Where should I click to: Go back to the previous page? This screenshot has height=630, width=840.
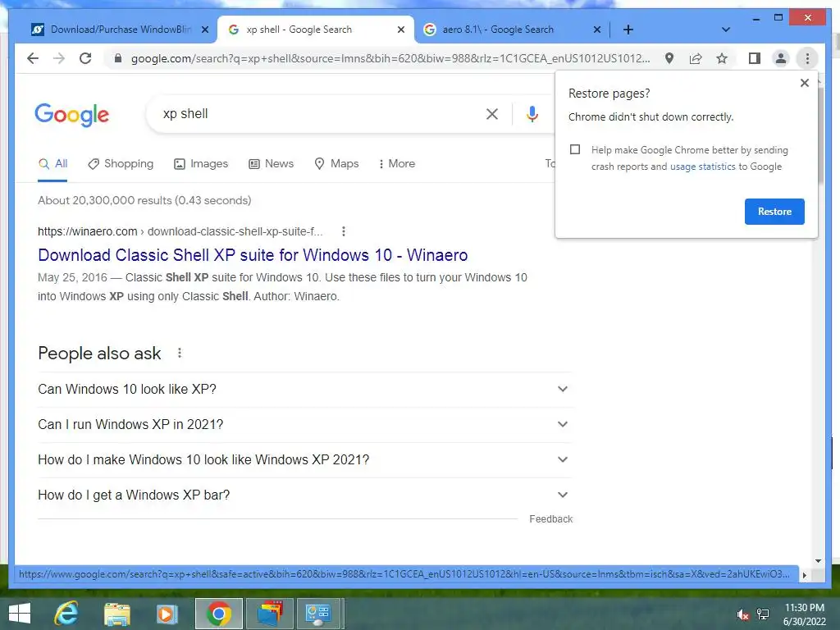(33, 58)
